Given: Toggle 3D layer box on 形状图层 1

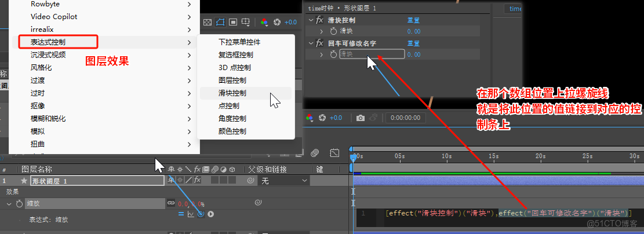Looking at the screenshot, I should pos(232,180).
